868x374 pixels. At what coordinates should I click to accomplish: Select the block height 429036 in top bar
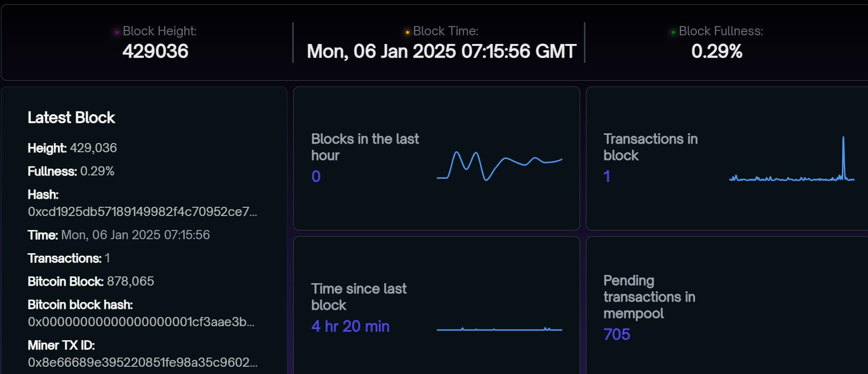(x=155, y=51)
